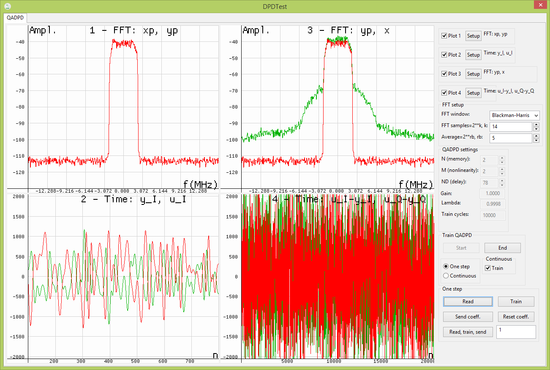
Task: Click the ND (delay) value field
Action: tap(489, 182)
